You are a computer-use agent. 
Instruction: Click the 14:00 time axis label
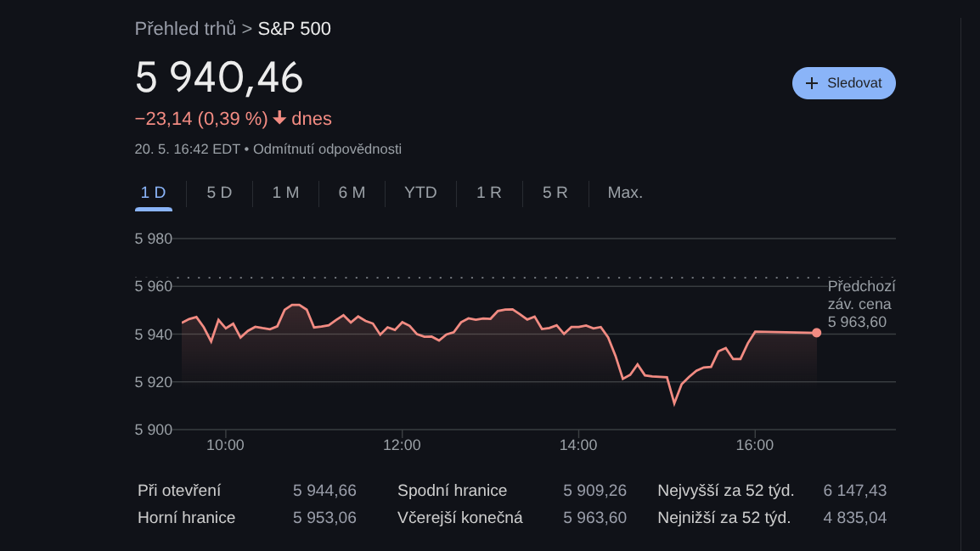[x=578, y=446]
